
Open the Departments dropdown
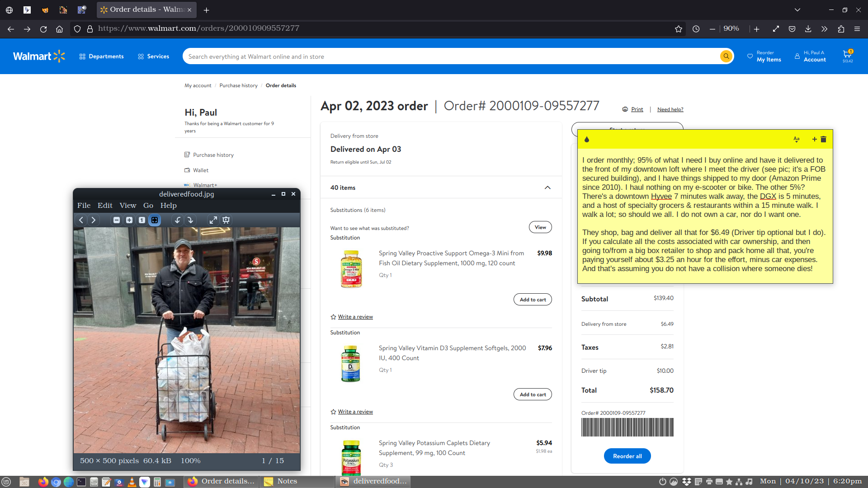pos(101,56)
